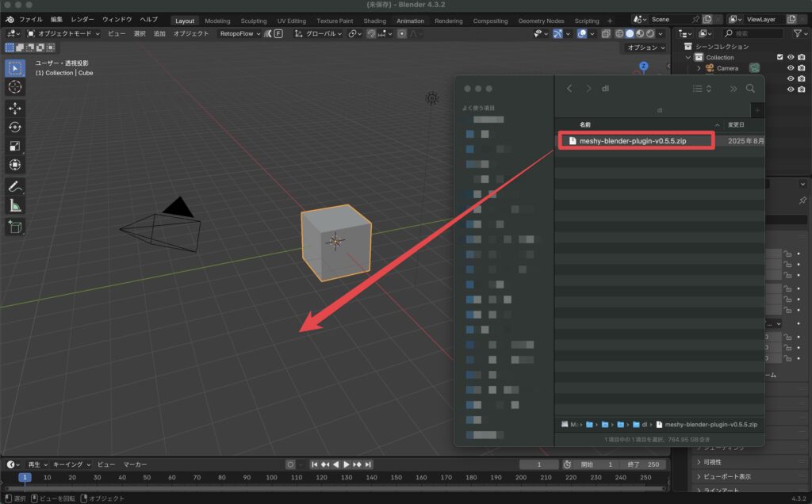
Task: Select the Move tool
Action: [x=15, y=108]
